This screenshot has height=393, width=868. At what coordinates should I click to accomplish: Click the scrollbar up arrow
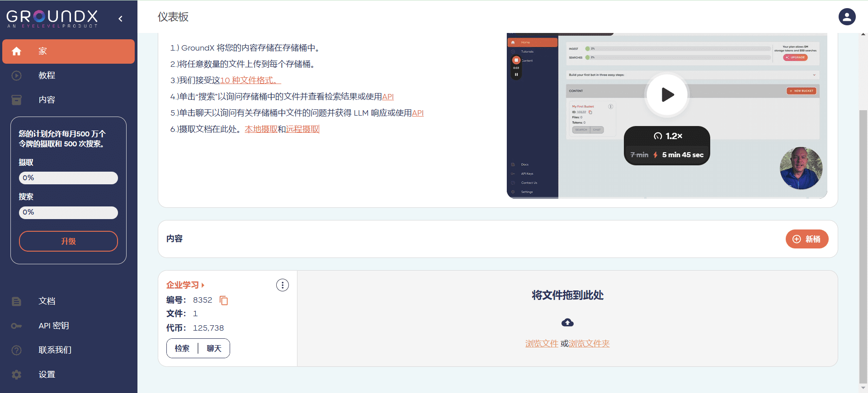pos(863,34)
